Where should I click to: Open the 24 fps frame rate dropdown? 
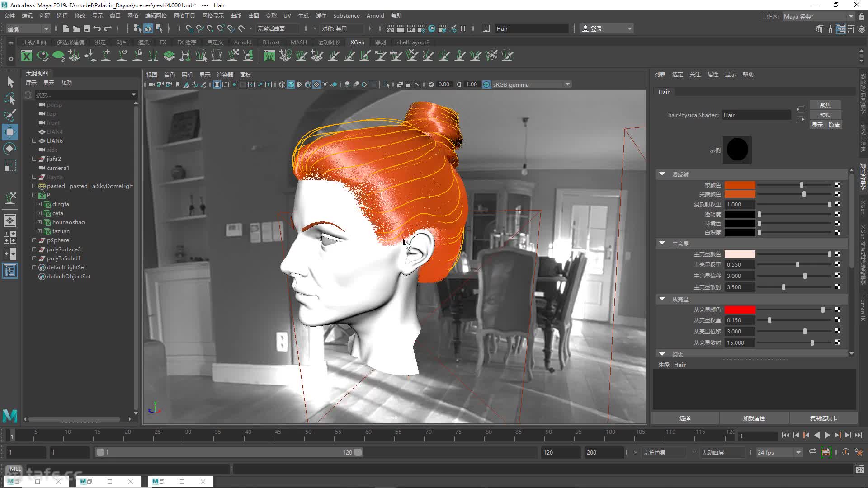coord(778,452)
